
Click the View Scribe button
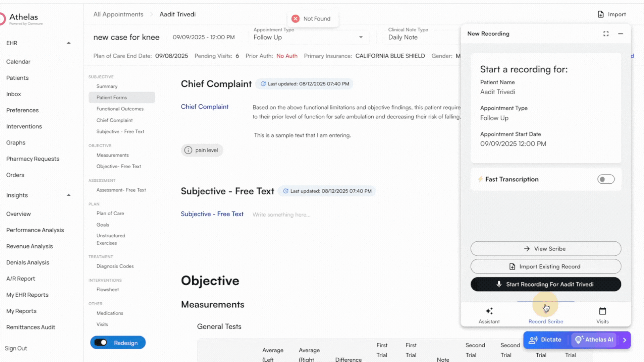pos(546,249)
